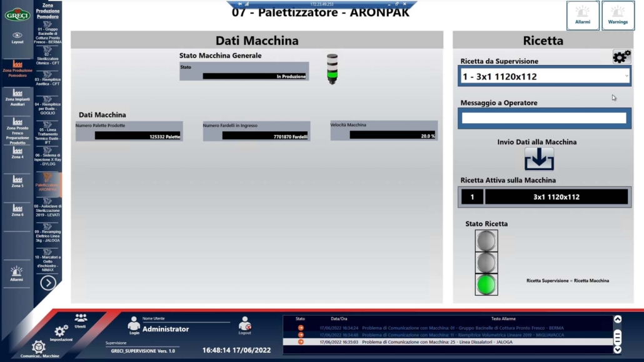Click the Login user icon
The image size is (644, 362).
134,324
